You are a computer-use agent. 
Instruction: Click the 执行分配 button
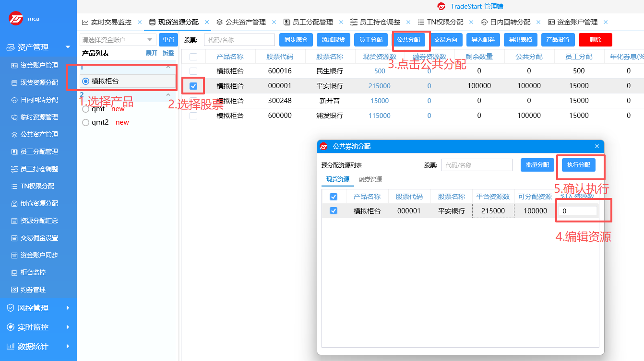pos(577,164)
